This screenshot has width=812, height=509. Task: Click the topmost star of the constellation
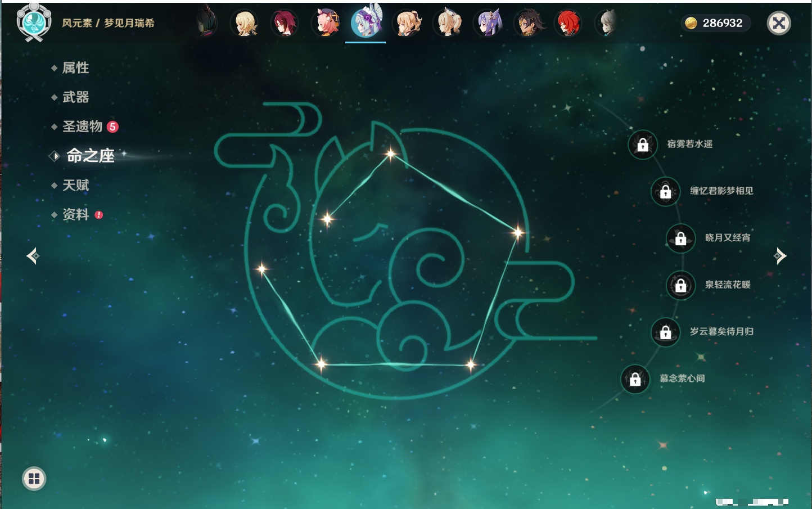[390, 153]
